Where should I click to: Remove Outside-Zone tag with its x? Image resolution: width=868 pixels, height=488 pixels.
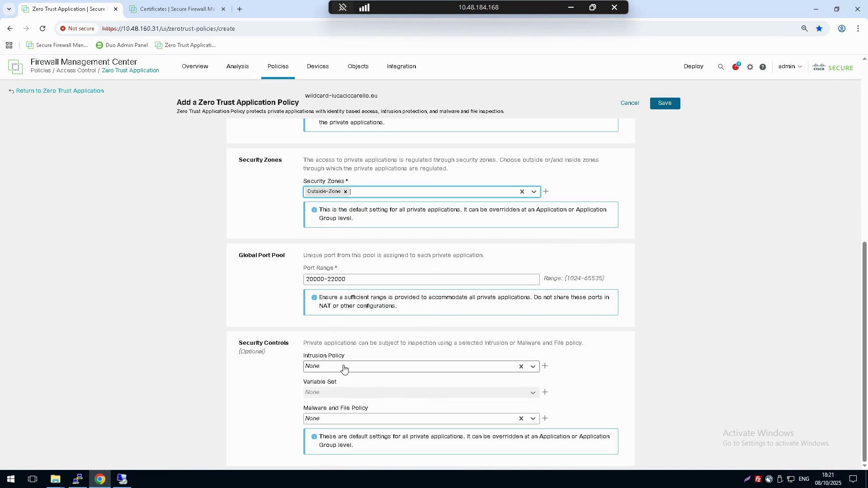pos(345,192)
